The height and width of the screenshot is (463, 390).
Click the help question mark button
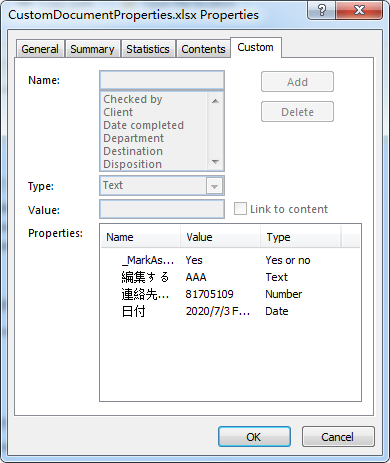322,10
